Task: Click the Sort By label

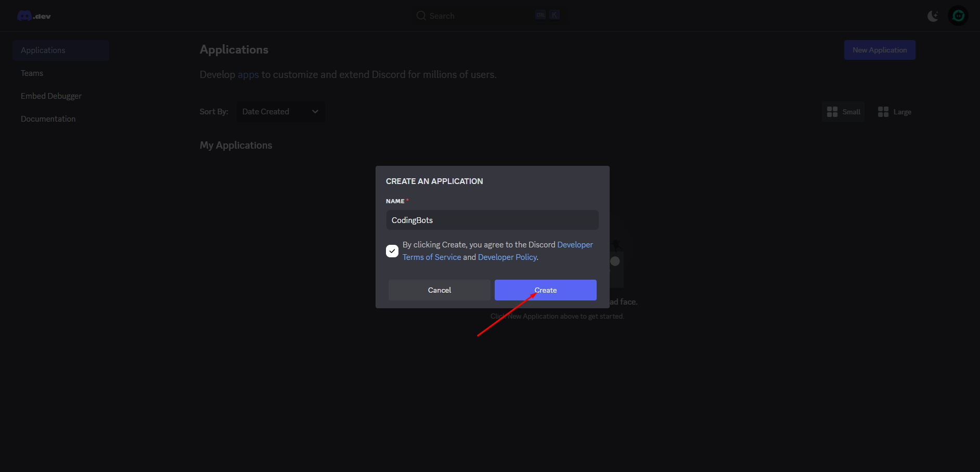Action: coord(214,112)
